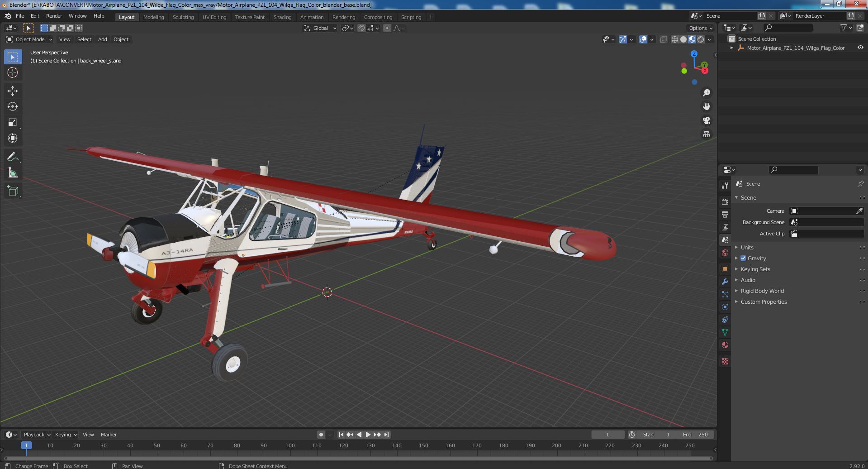The width and height of the screenshot is (868, 469).
Task: Toggle viewport overlays
Action: click(x=643, y=39)
